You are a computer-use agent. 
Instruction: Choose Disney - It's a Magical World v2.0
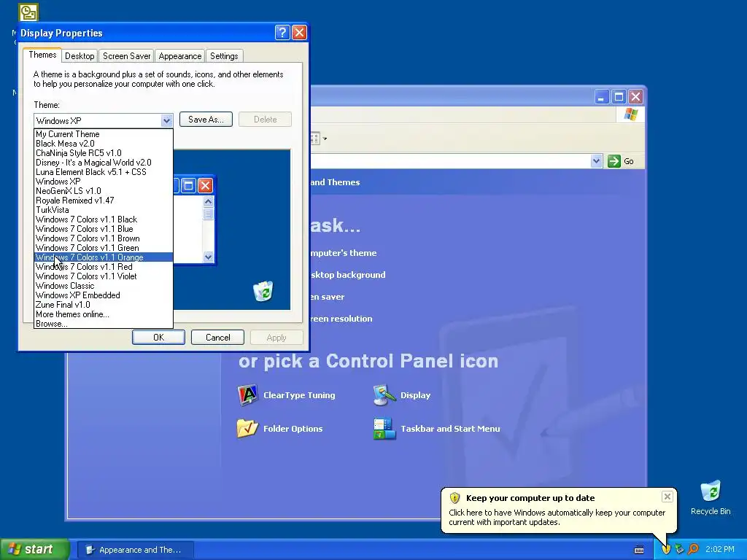pyautogui.click(x=104, y=163)
